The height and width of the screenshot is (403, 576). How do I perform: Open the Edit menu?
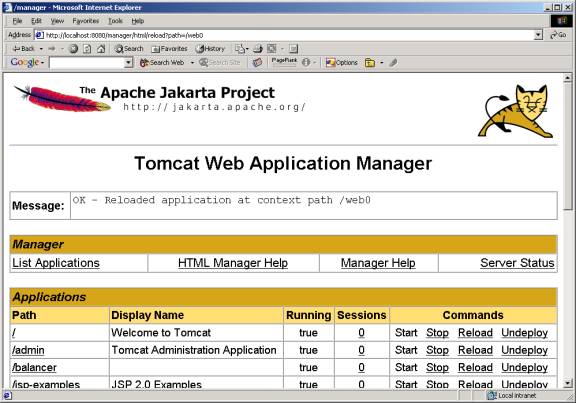(x=36, y=21)
